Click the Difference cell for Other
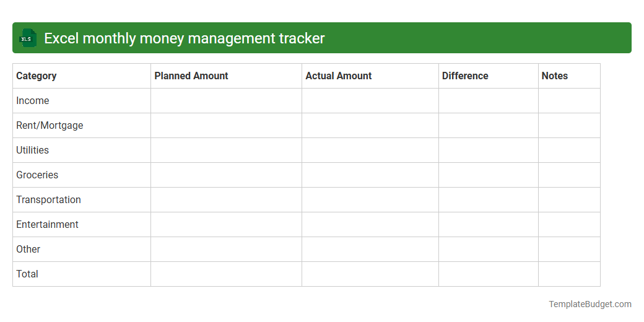The width and height of the screenshot is (644, 322). point(489,250)
